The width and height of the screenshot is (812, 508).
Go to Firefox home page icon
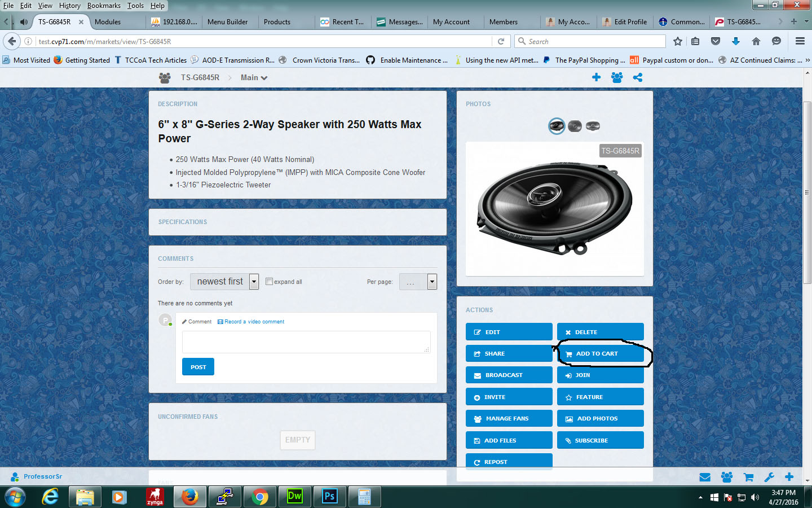point(756,41)
